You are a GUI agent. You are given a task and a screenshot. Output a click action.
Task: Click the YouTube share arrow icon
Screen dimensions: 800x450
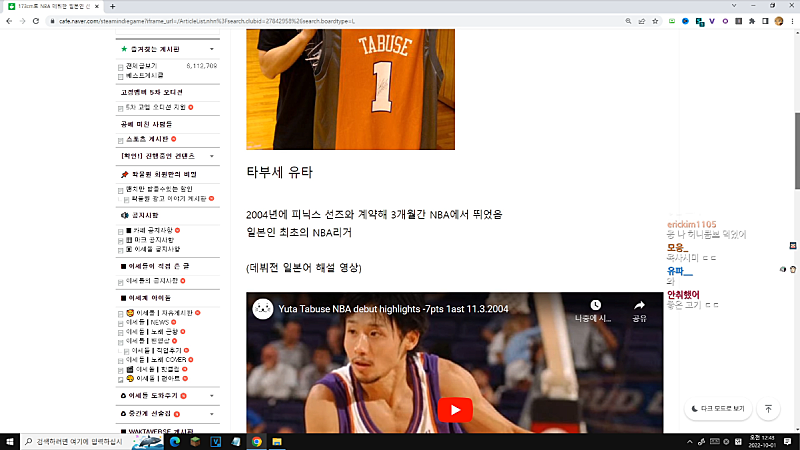tap(638, 305)
